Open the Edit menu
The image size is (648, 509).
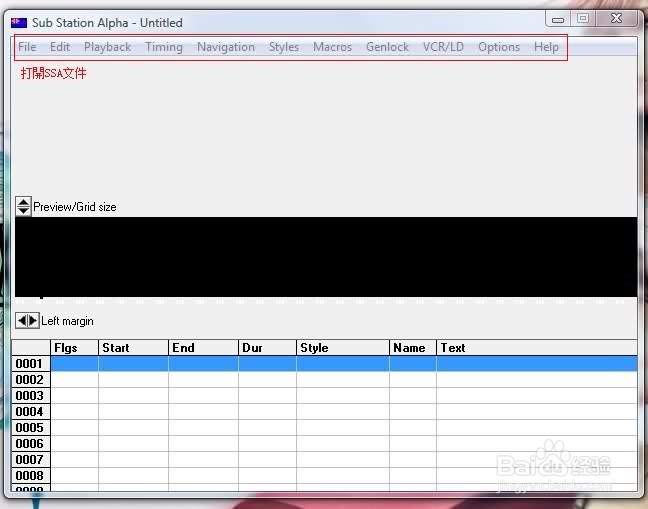(60, 47)
